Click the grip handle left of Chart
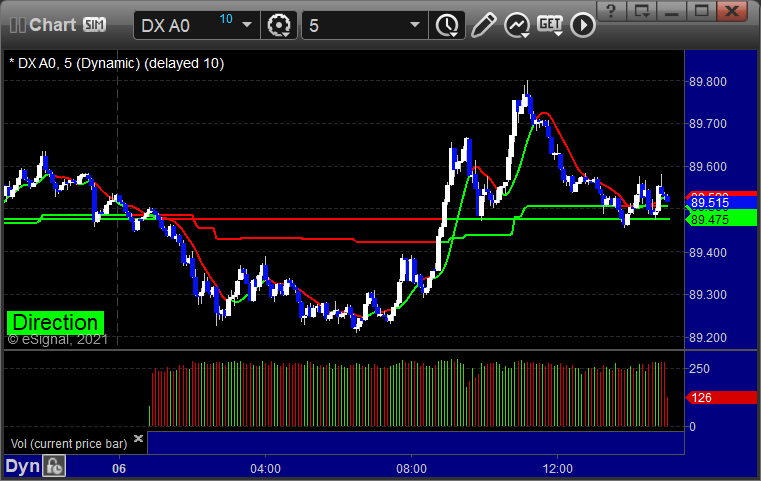The image size is (761, 481). point(18,25)
